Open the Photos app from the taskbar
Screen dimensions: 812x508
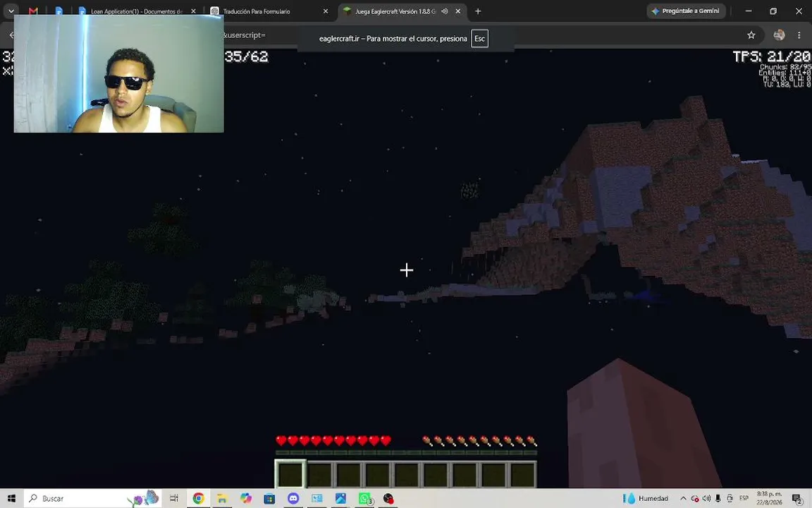340,498
